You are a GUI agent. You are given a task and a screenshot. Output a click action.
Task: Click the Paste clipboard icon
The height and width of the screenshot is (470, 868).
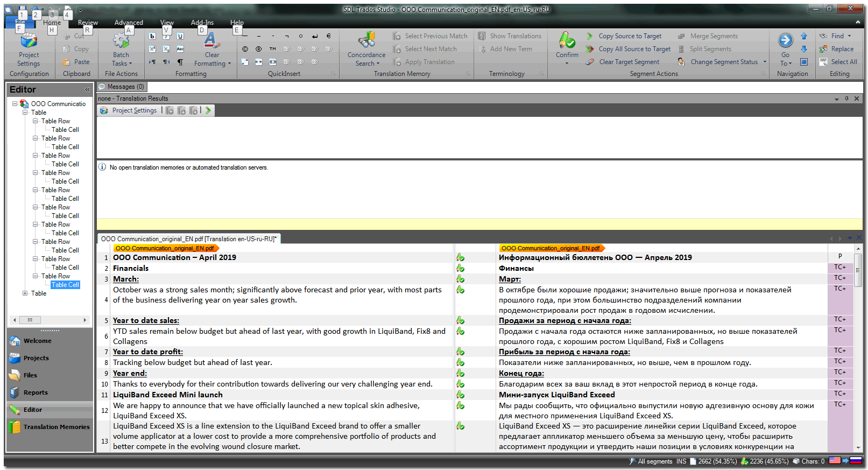click(67, 62)
